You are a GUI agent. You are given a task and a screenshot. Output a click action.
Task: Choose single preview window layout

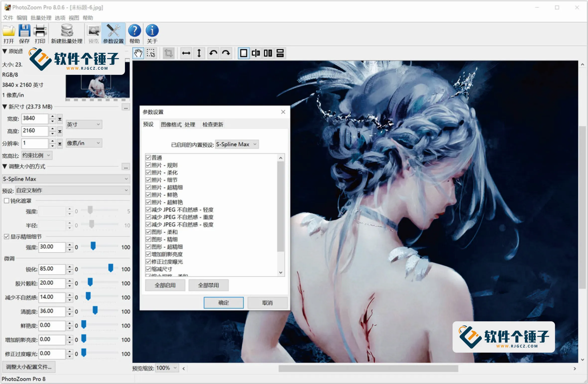244,53
